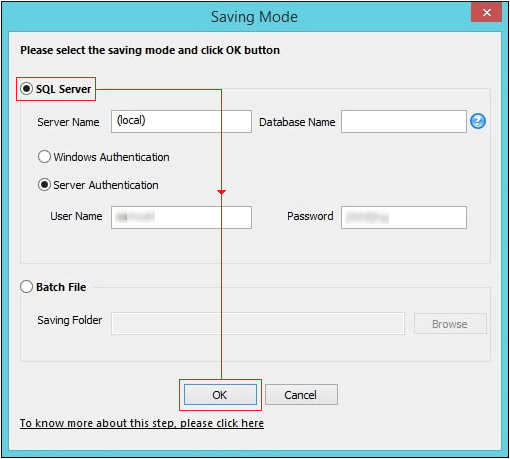This screenshot has height=459, width=510.
Task: Choose Windows Authentication option
Action: (44, 157)
